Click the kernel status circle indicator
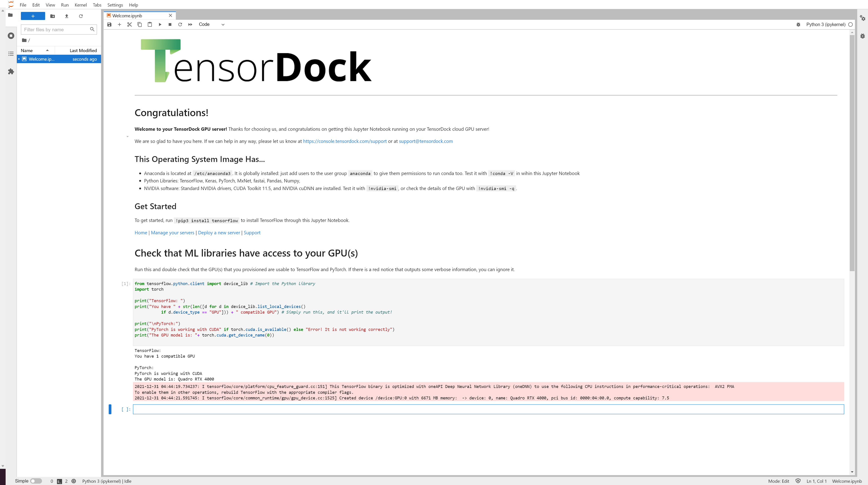 (x=850, y=24)
